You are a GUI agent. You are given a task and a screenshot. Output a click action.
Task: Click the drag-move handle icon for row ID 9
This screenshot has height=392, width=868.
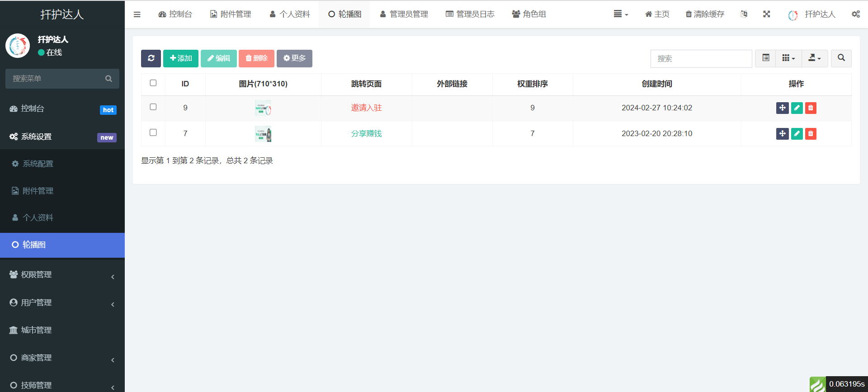point(782,108)
